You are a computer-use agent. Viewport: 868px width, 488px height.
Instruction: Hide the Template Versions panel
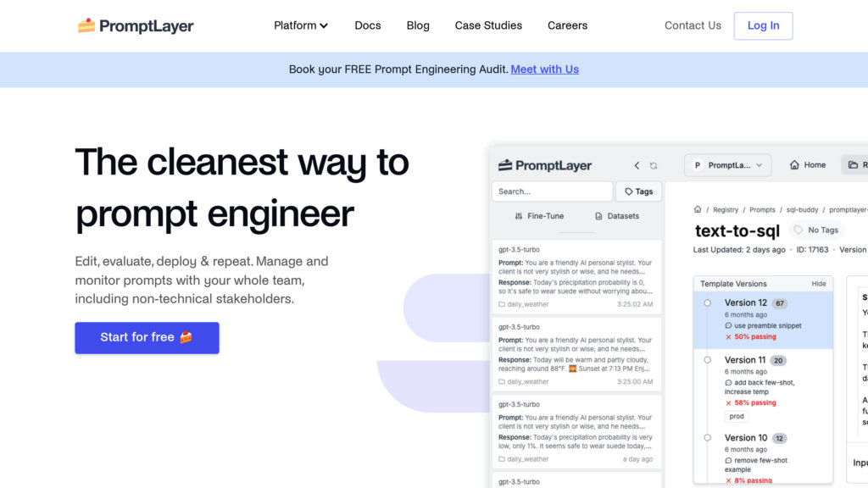pyautogui.click(x=818, y=284)
